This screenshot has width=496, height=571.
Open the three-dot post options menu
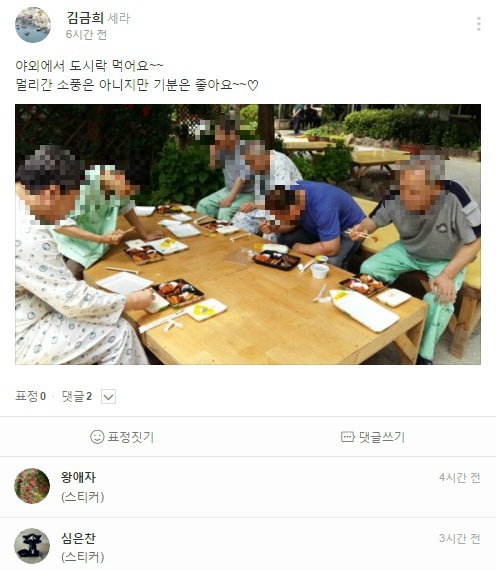[479, 24]
